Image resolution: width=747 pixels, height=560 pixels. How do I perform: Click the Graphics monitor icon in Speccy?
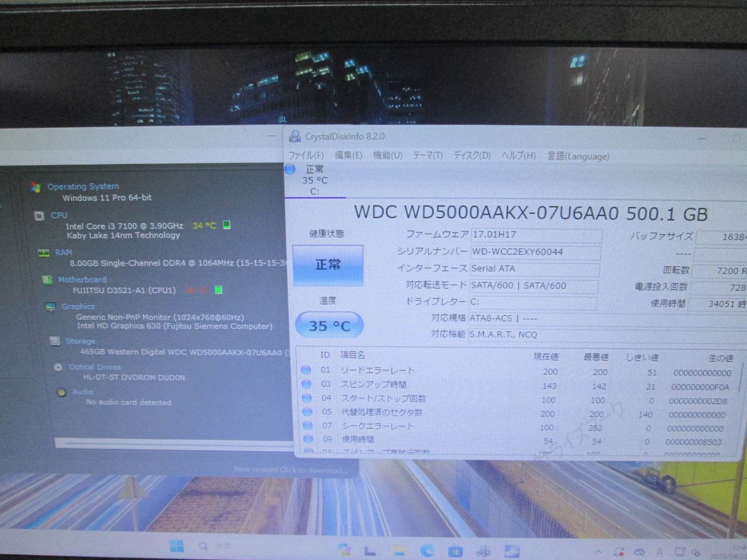point(50,307)
